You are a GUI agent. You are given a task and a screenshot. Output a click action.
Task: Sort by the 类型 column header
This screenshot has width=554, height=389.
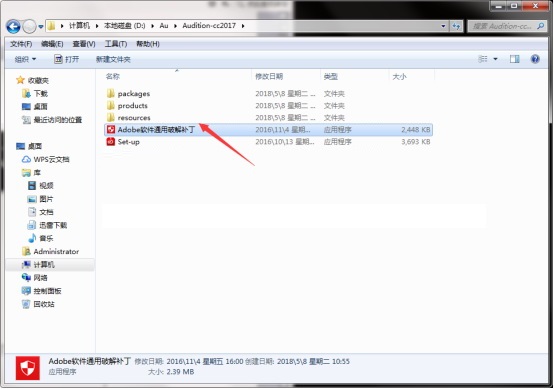pyautogui.click(x=331, y=76)
